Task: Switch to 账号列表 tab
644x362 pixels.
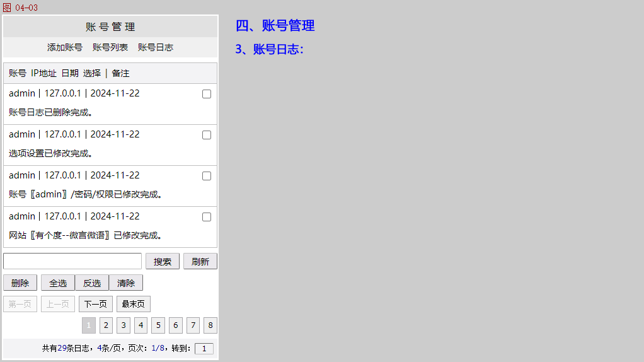Action: [110, 47]
